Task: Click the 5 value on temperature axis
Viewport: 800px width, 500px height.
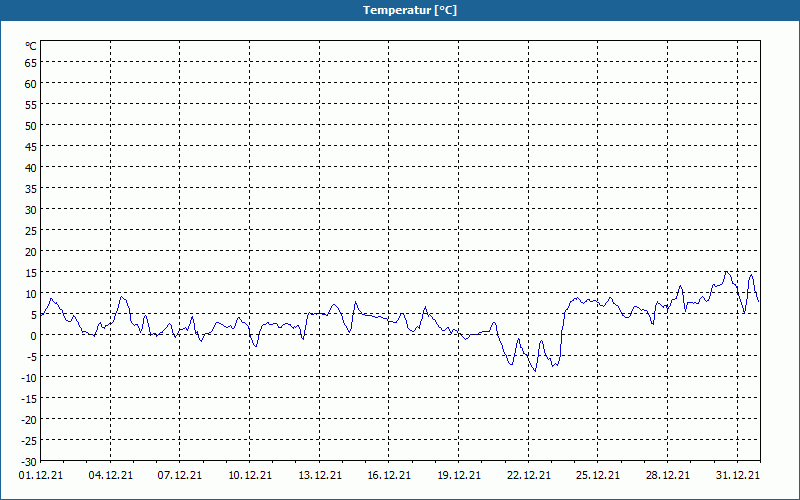Action: tap(34, 315)
